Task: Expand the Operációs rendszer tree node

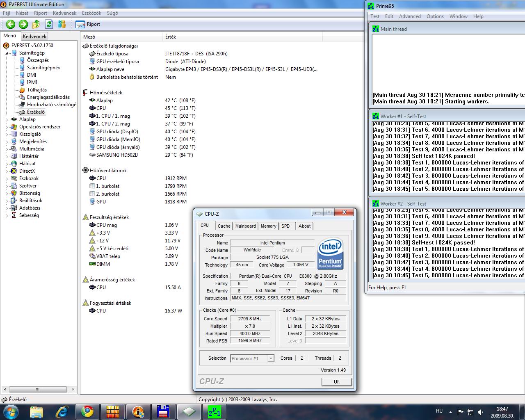Action: [x=7, y=127]
